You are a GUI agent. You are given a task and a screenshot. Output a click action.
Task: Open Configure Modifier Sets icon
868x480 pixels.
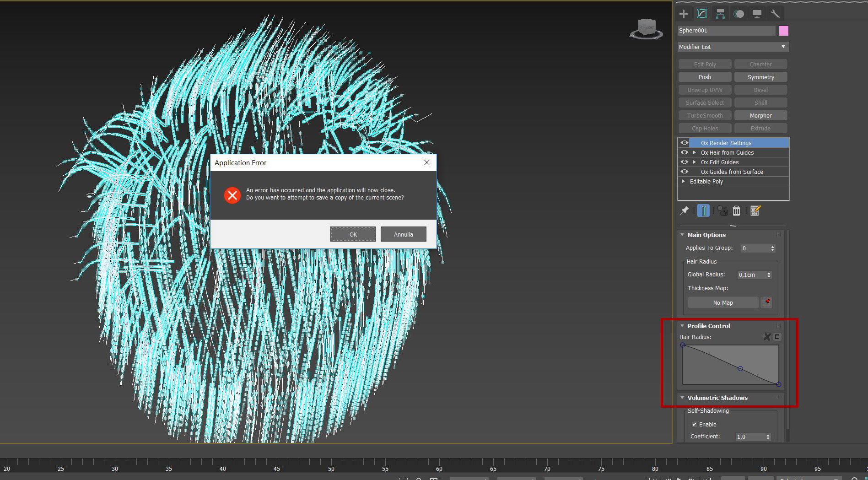tap(755, 210)
